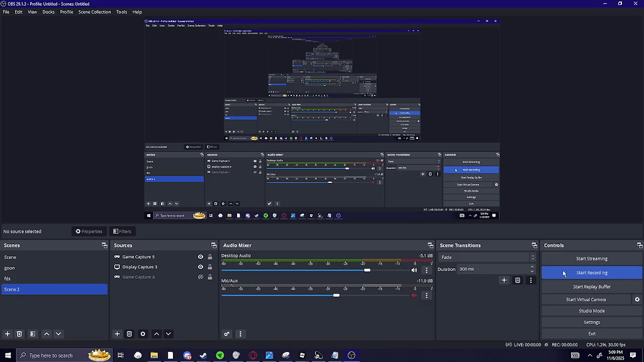644x362 pixels.
Task: Start streaming
Action: coord(591,258)
